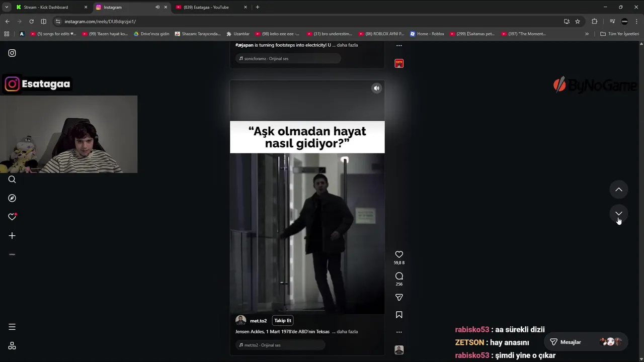Open Uzantılar bookmark
The width and height of the screenshot is (644, 362).
(238, 34)
